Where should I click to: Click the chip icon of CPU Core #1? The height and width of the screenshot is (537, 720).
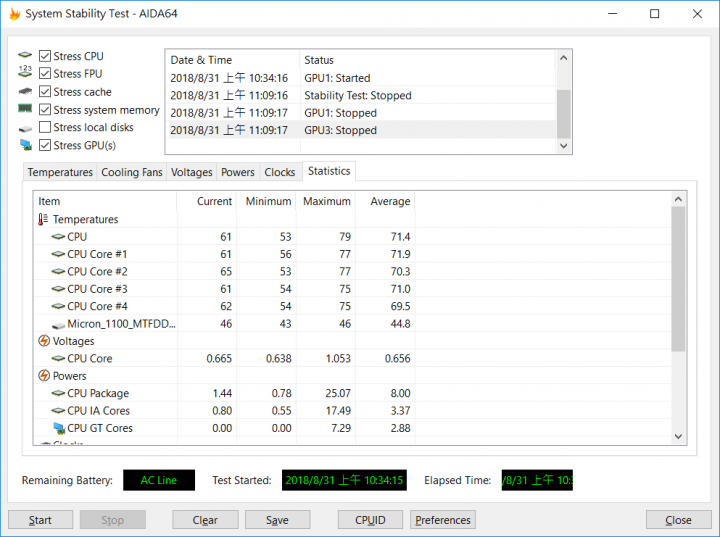click(x=58, y=254)
